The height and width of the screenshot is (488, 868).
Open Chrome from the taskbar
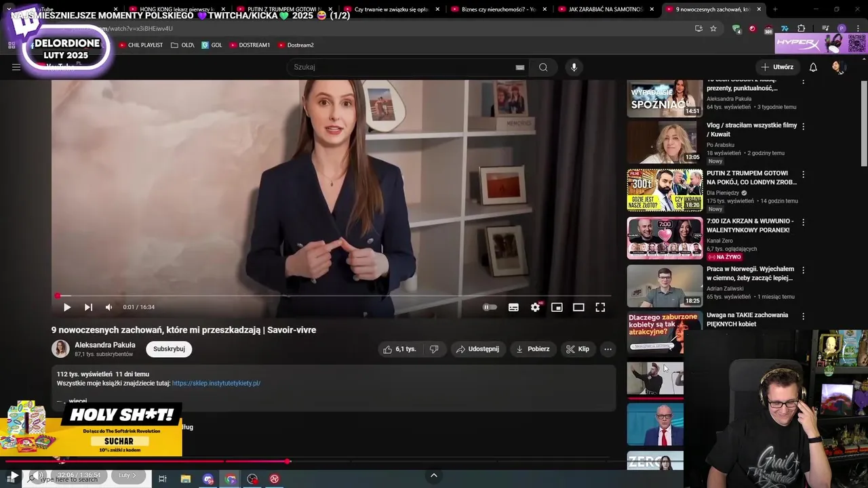click(231, 479)
